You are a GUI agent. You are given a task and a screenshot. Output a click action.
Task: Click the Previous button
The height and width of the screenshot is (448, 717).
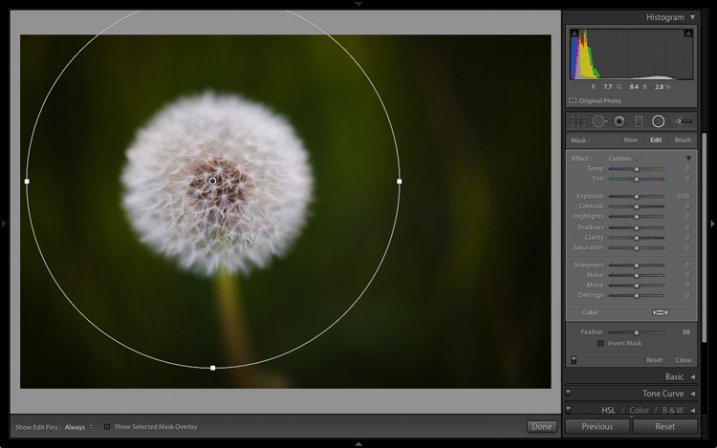point(597,427)
